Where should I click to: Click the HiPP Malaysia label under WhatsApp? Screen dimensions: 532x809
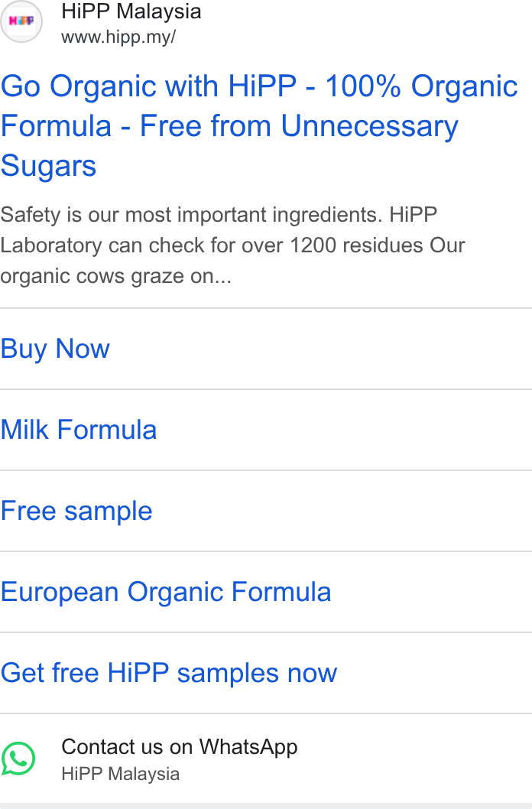[121, 774]
